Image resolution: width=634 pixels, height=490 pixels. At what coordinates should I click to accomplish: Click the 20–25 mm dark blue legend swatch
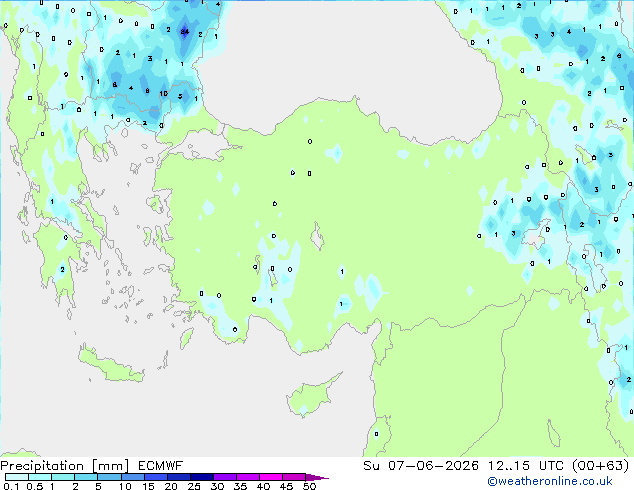point(179,477)
